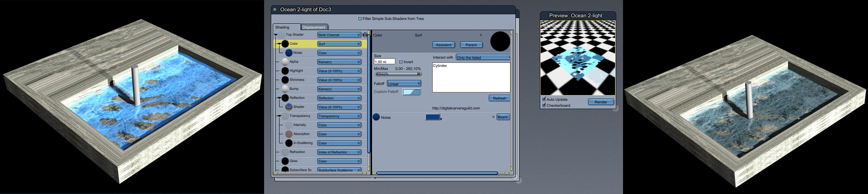The width and height of the screenshot is (868, 194).
Task: Click the Parent button
Action: pyautogui.click(x=471, y=45)
